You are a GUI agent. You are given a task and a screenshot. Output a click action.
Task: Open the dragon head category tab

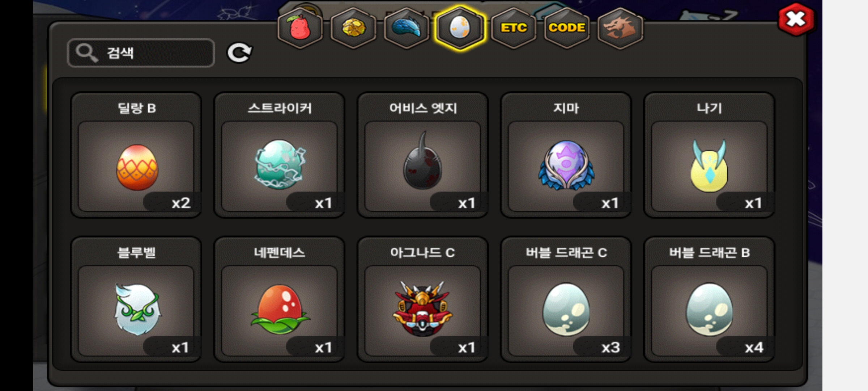[x=620, y=28]
